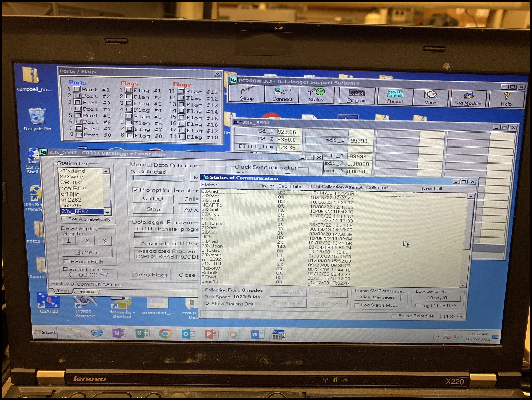Open Report tool in PC208W toolbar

pos(395,97)
